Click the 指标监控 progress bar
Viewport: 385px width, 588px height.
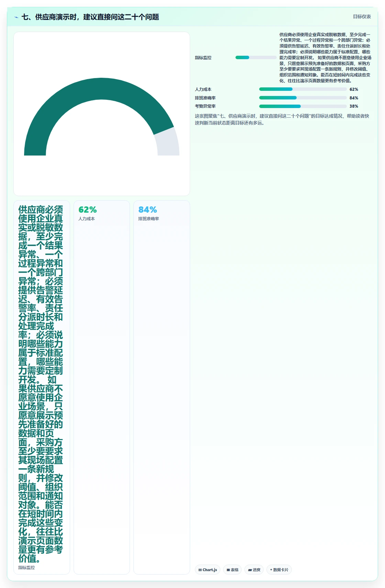[x=256, y=57]
